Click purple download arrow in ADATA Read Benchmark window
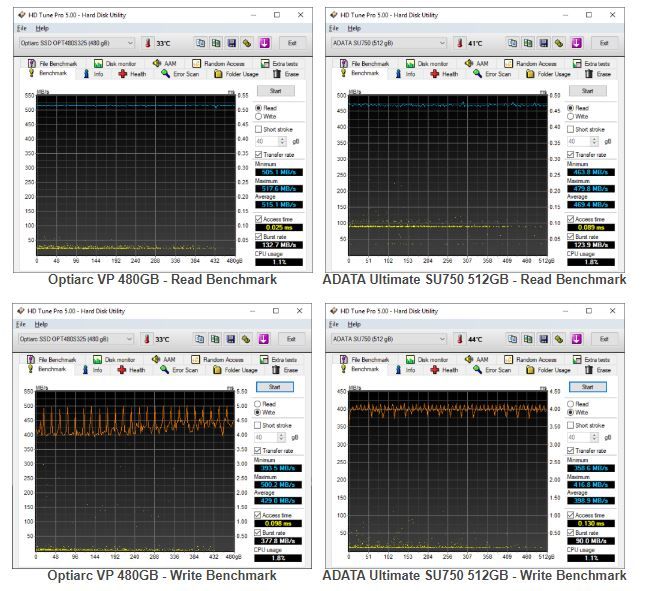 click(x=577, y=43)
